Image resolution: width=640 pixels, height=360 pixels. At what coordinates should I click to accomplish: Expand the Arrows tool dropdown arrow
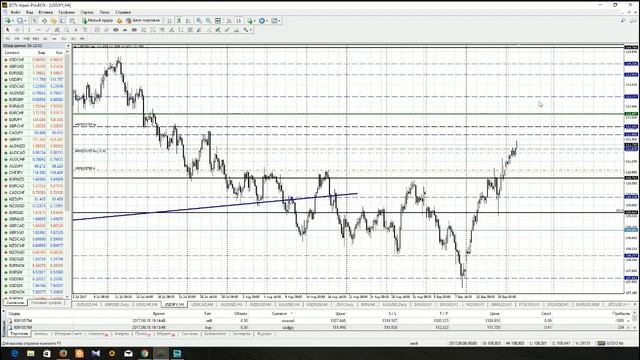(251, 30)
